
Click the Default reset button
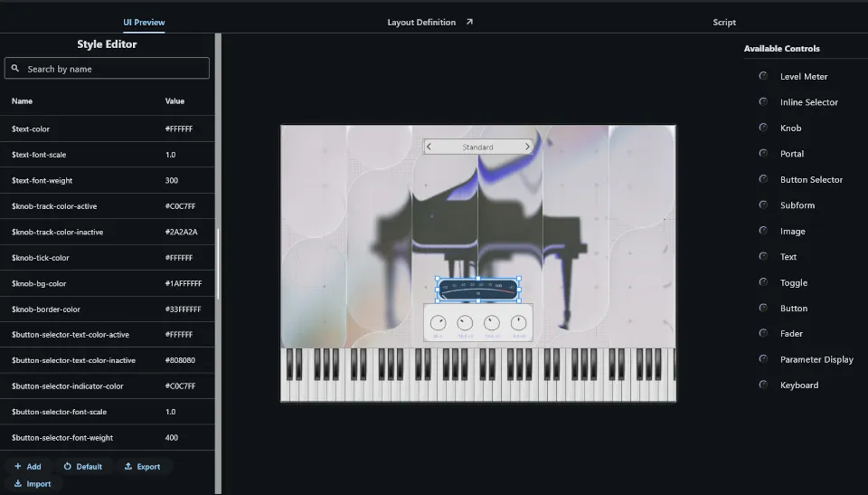(x=82, y=466)
